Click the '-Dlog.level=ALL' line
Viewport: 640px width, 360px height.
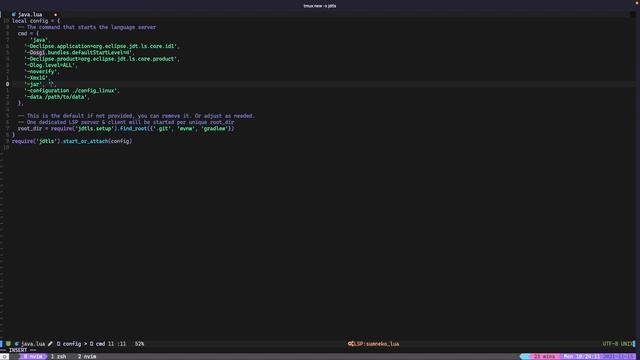[51, 65]
